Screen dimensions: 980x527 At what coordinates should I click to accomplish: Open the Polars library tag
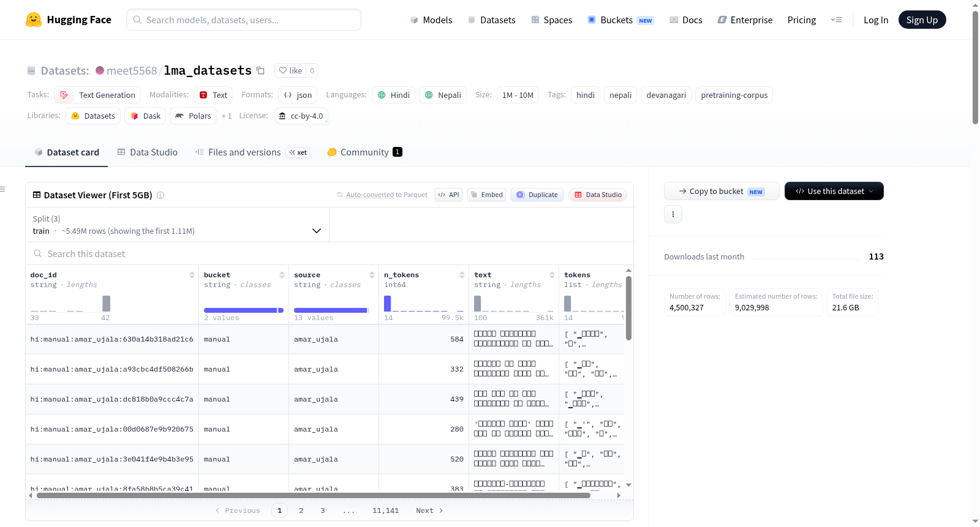coord(193,116)
